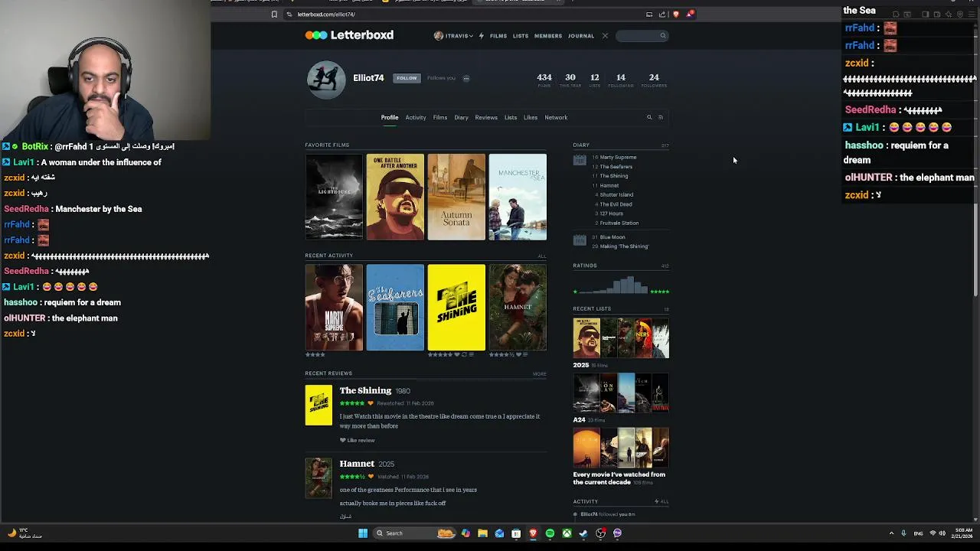Open the Journal menu in header
The height and width of the screenshot is (551, 980).
[581, 36]
